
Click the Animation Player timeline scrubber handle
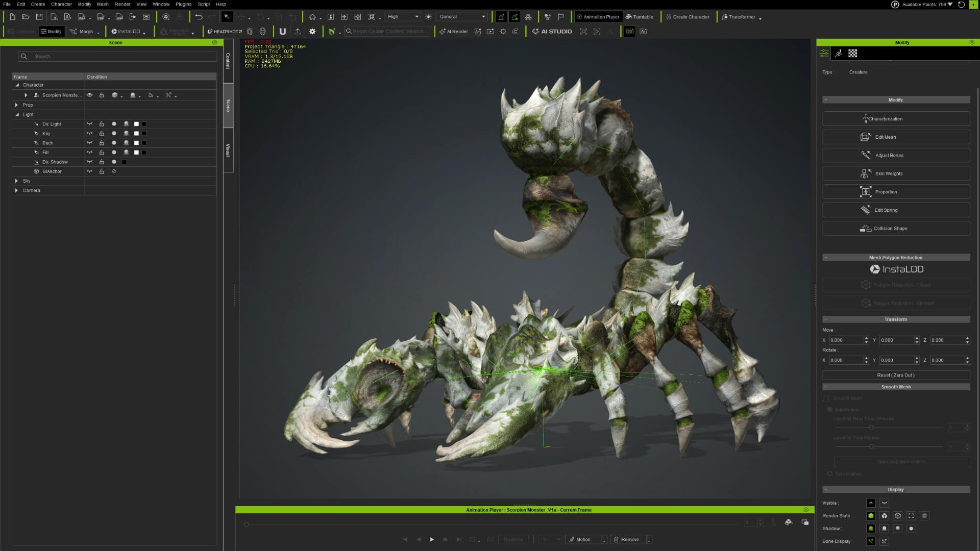(x=247, y=524)
